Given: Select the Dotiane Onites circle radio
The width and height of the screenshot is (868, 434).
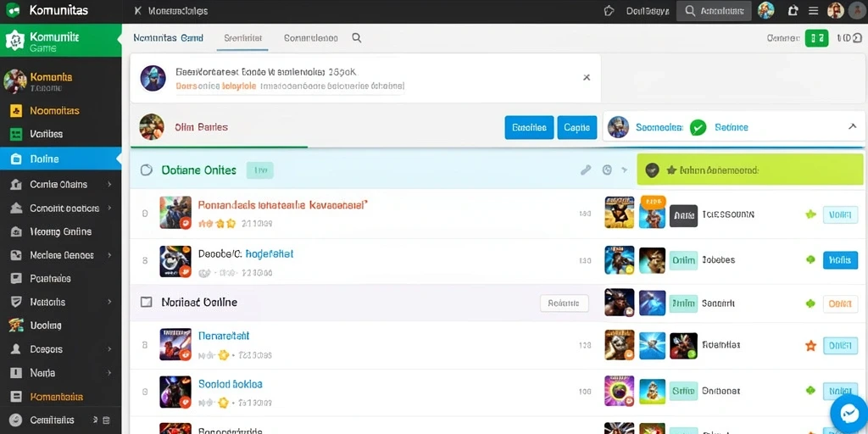Looking at the screenshot, I should click(146, 170).
